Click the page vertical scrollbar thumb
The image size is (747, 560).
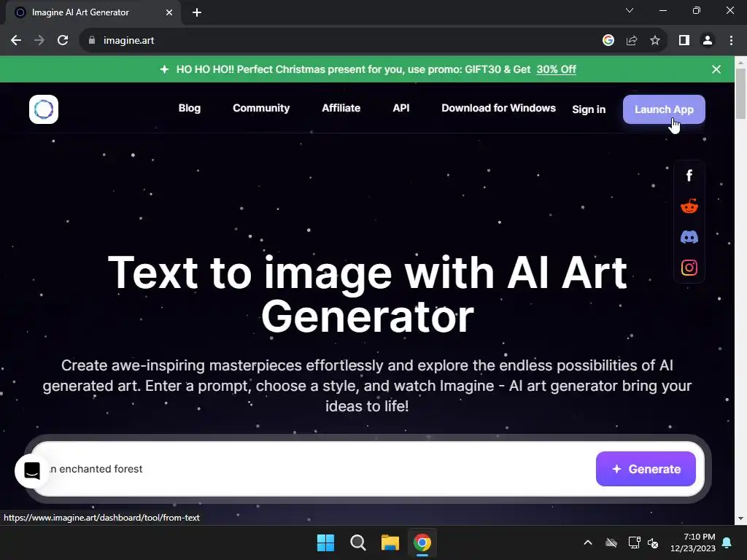(x=740, y=94)
